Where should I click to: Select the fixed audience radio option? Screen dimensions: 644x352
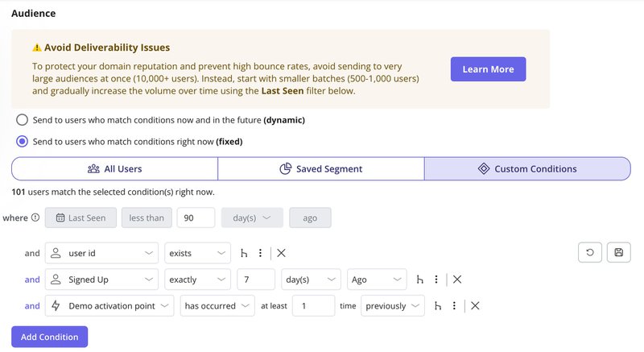(x=22, y=142)
